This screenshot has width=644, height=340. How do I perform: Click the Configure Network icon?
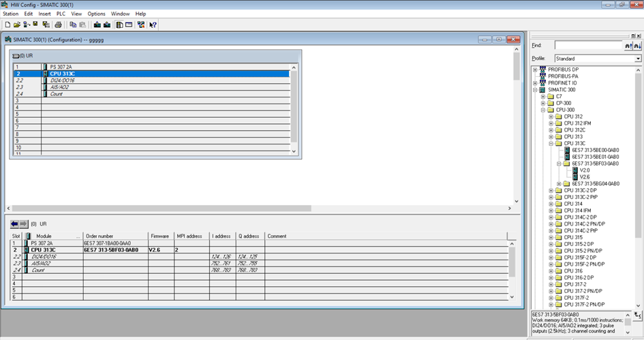(x=141, y=25)
